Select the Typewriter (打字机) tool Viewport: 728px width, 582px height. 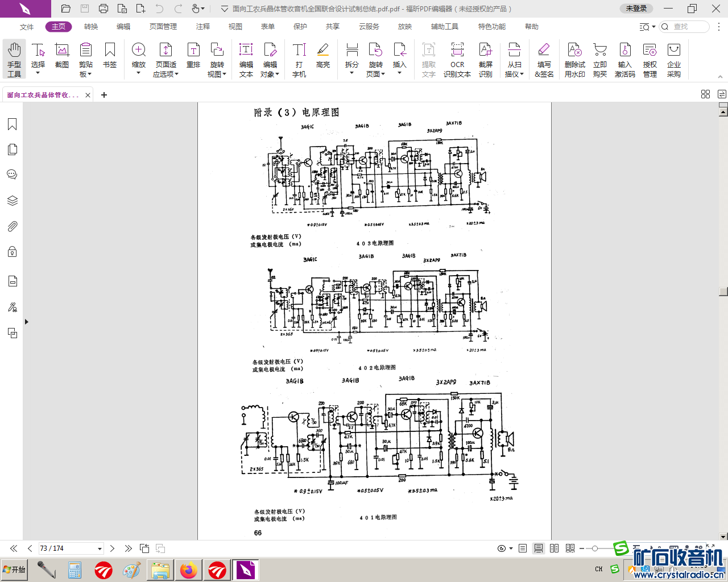[299, 59]
